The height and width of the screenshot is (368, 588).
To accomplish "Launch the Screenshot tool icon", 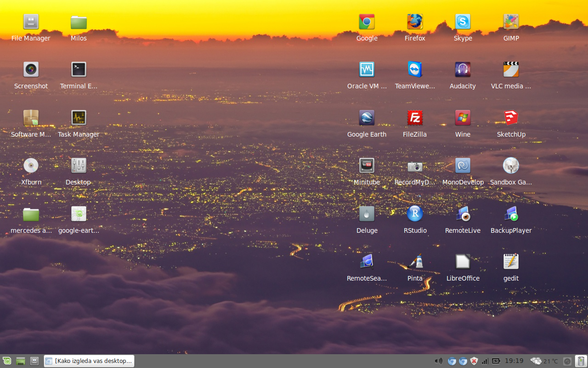I will [31, 69].
